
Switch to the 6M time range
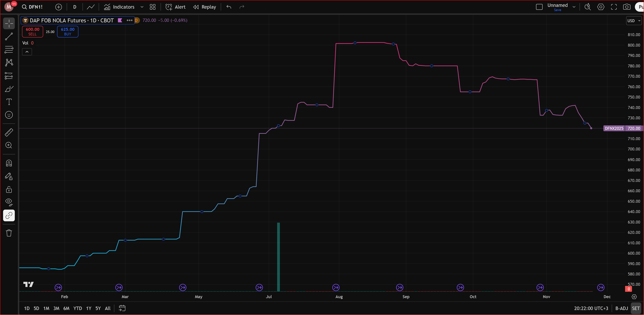66,308
